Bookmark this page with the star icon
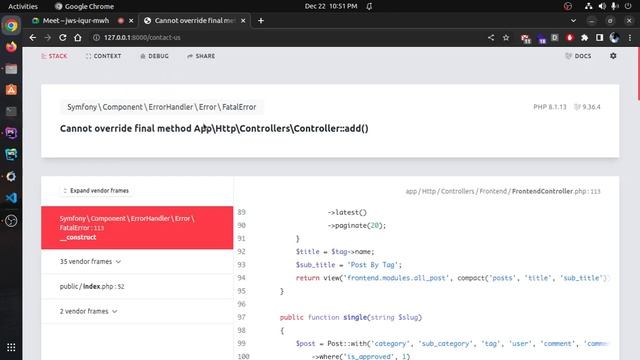640x360 pixels. click(506, 38)
